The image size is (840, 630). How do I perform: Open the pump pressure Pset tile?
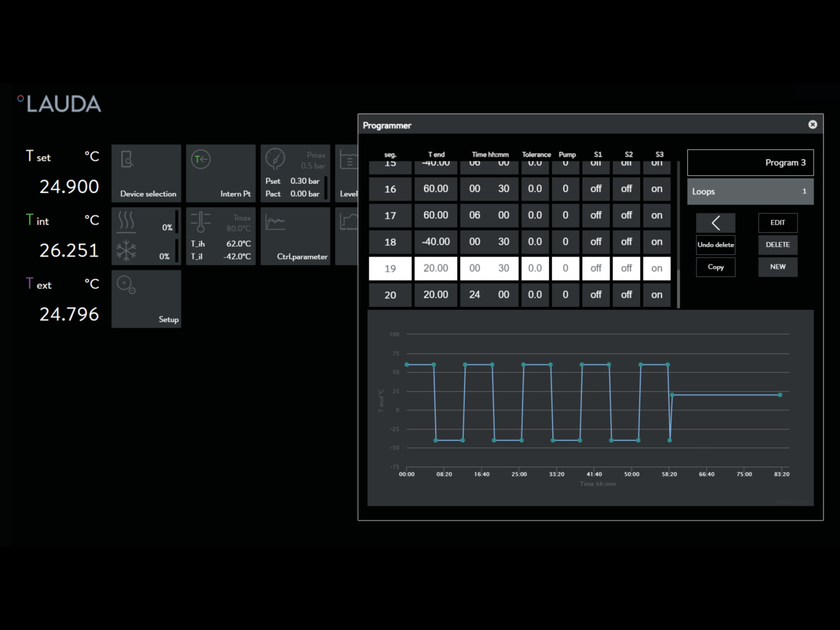[x=295, y=173]
